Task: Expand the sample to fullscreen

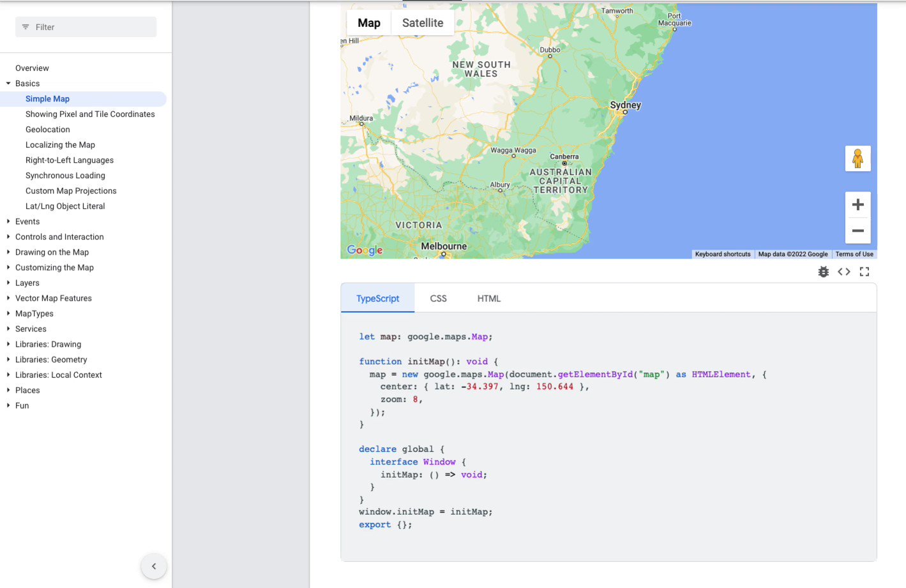Action: (864, 271)
